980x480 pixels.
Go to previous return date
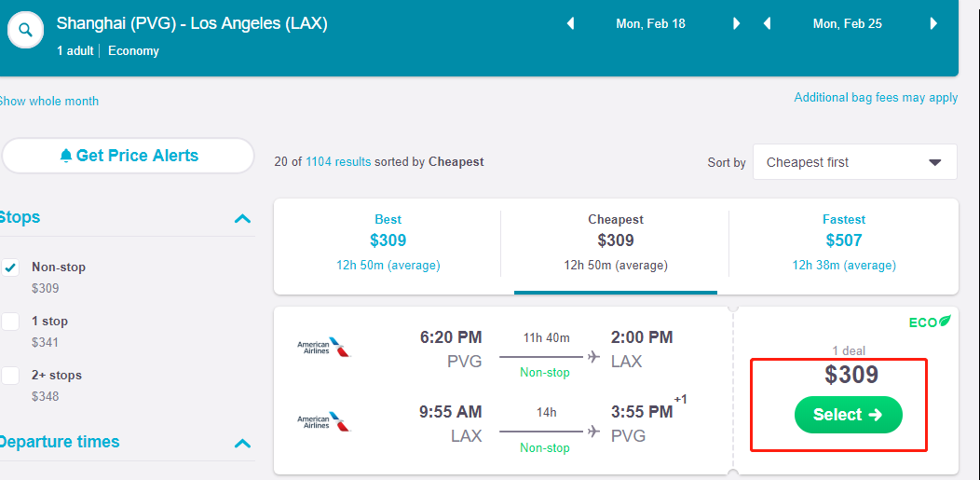767,24
